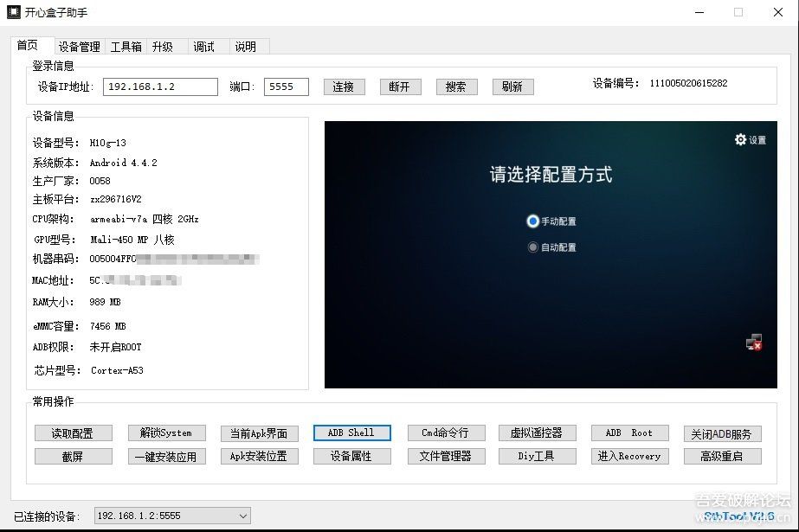Go to the 升级 tab
This screenshot has width=799, height=532.
point(162,47)
